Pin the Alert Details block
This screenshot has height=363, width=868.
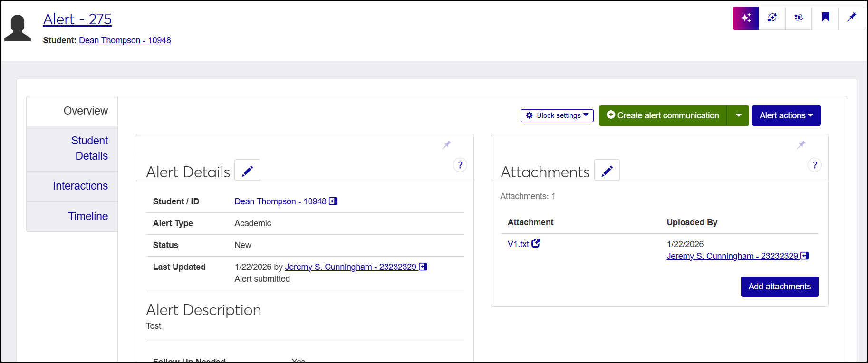point(447,145)
